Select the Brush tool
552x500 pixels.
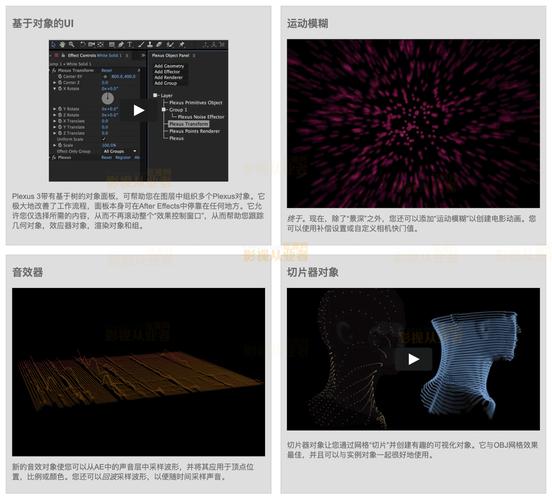coord(141,44)
